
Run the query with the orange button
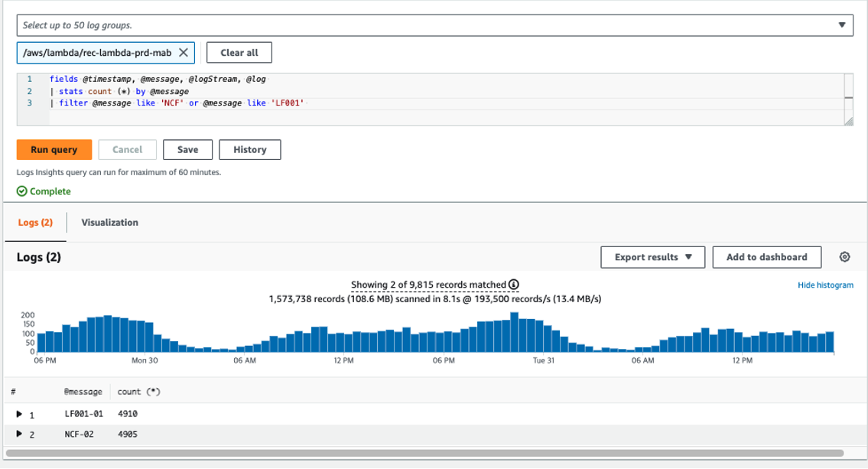point(54,149)
